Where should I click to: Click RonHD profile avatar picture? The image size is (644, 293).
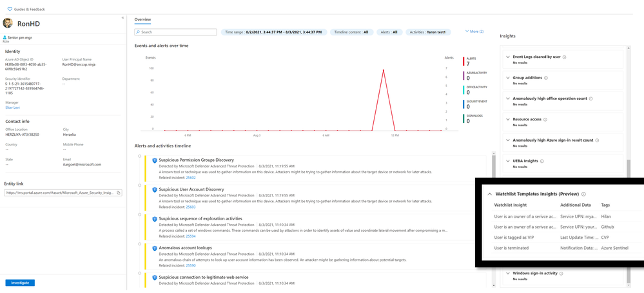point(8,23)
